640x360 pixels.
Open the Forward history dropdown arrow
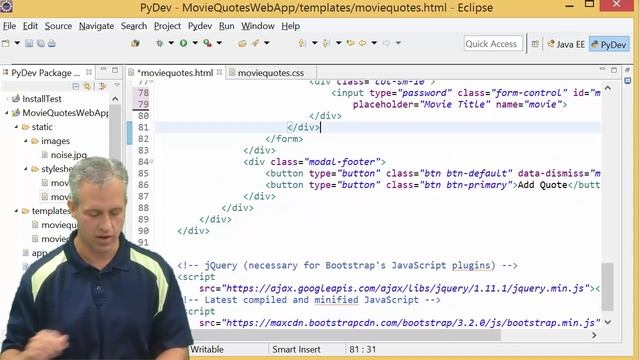point(398,43)
